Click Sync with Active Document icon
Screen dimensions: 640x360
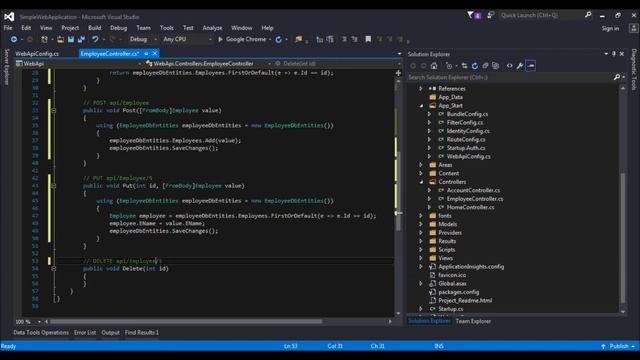tap(464, 66)
